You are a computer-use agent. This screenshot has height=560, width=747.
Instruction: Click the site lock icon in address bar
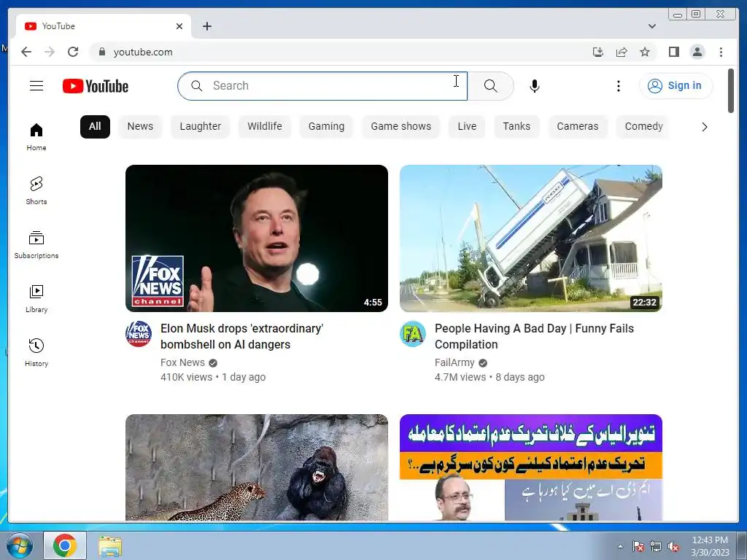pyautogui.click(x=101, y=52)
